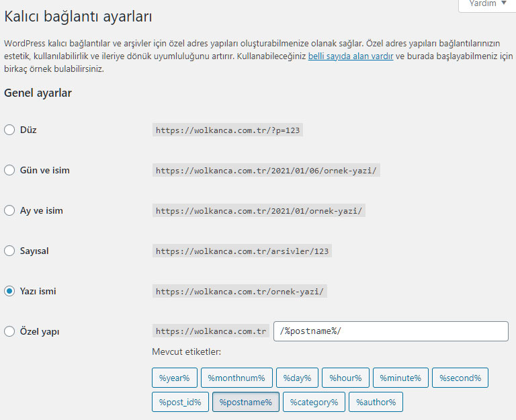Select the Yazı ismi radio button
The width and height of the screenshot is (516, 420).
(9, 291)
